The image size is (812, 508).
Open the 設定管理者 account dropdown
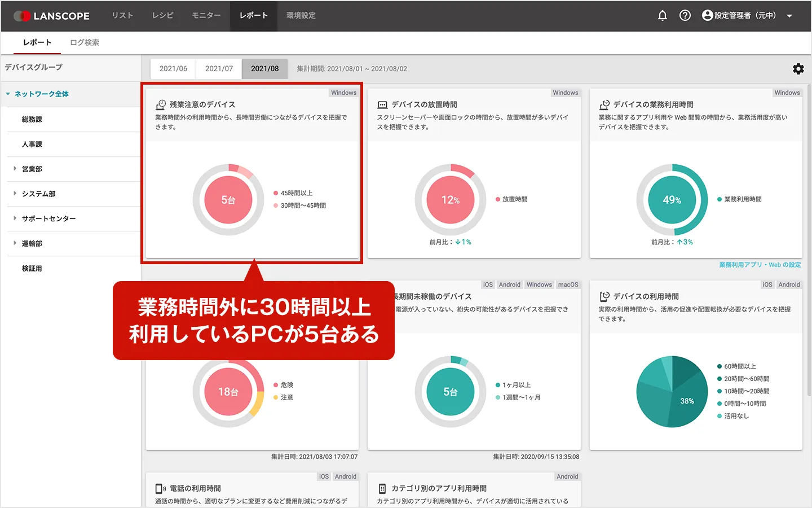point(789,16)
